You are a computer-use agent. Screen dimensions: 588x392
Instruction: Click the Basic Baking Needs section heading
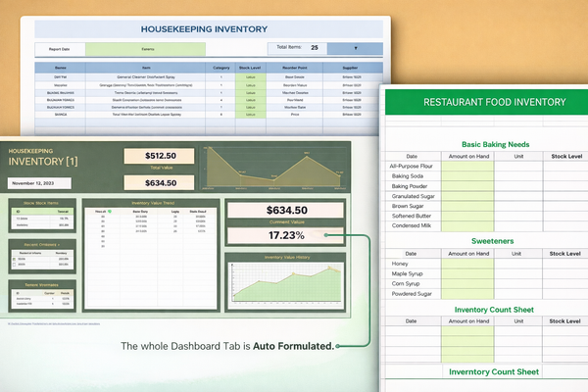(494, 143)
